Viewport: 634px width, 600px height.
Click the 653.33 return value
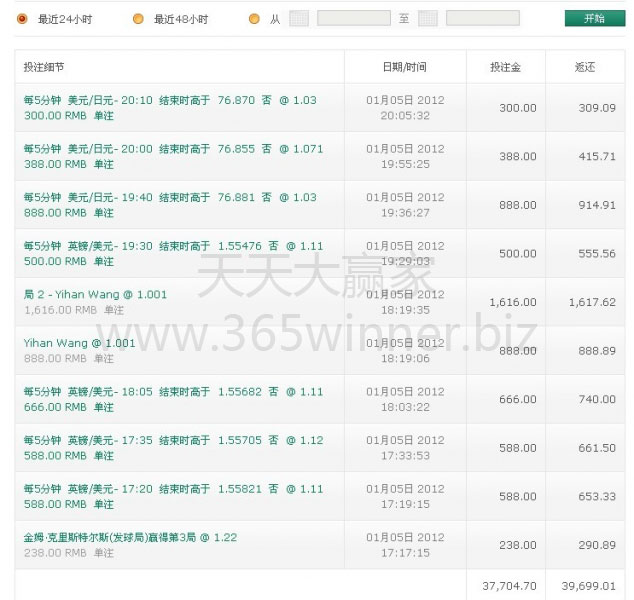click(x=597, y=496)
